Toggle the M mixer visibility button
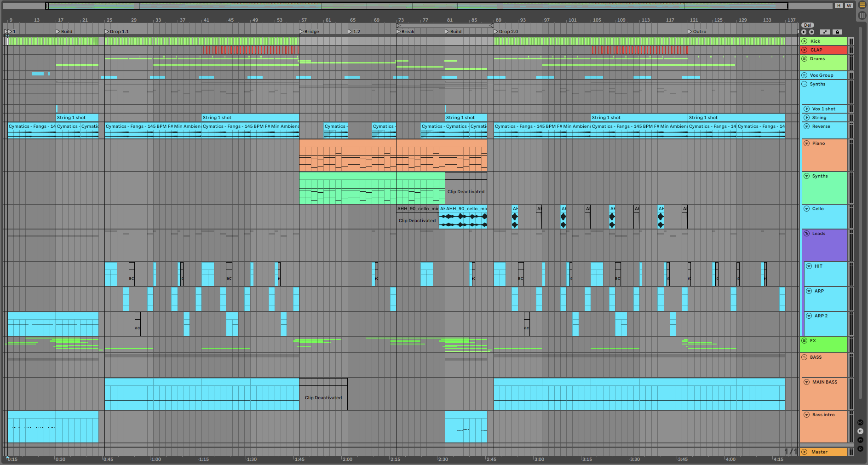 click(x=860, y=440)
